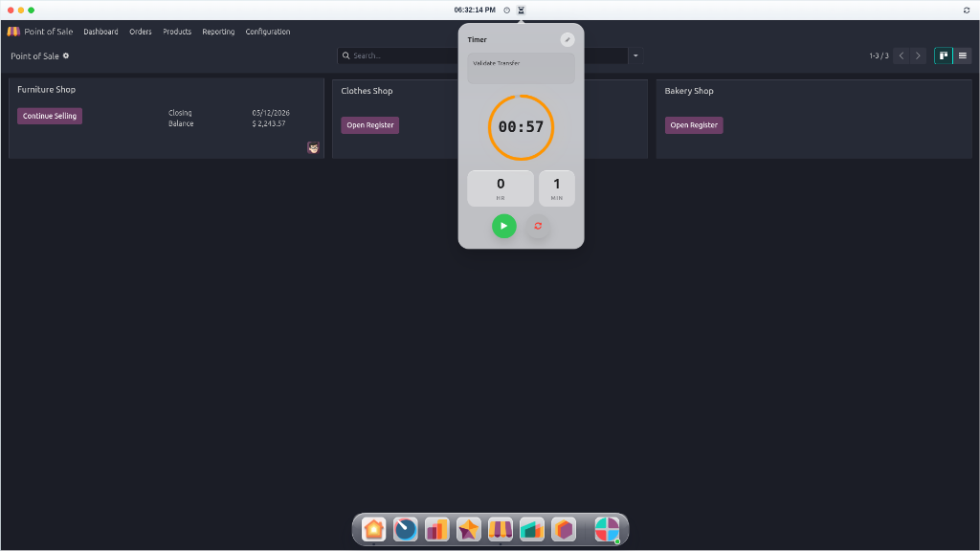Go to previous page of records

[x=902, y=55]
